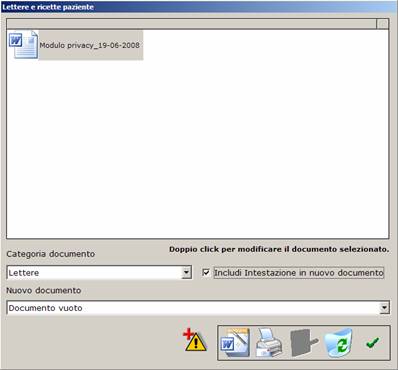Select the Modulo privacy_19-06-2008 Word document icon
This screenshot has height=370, width=398.
click(x=23, y=45)
